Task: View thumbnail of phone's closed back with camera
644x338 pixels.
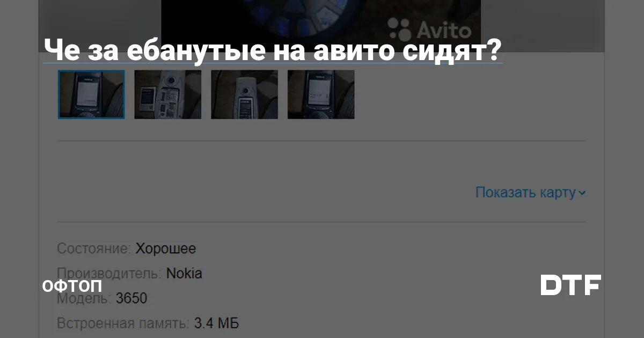Action: tap(244, 94)
